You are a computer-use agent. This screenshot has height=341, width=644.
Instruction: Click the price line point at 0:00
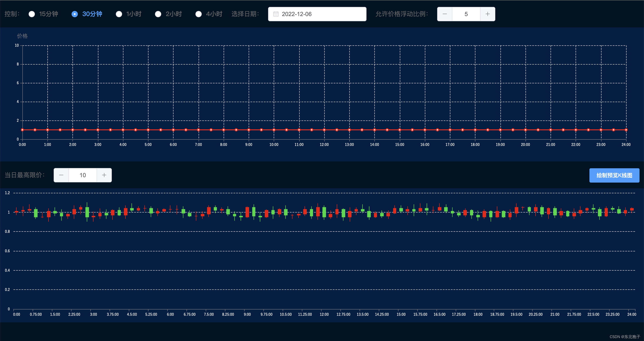tap(22, 130)
